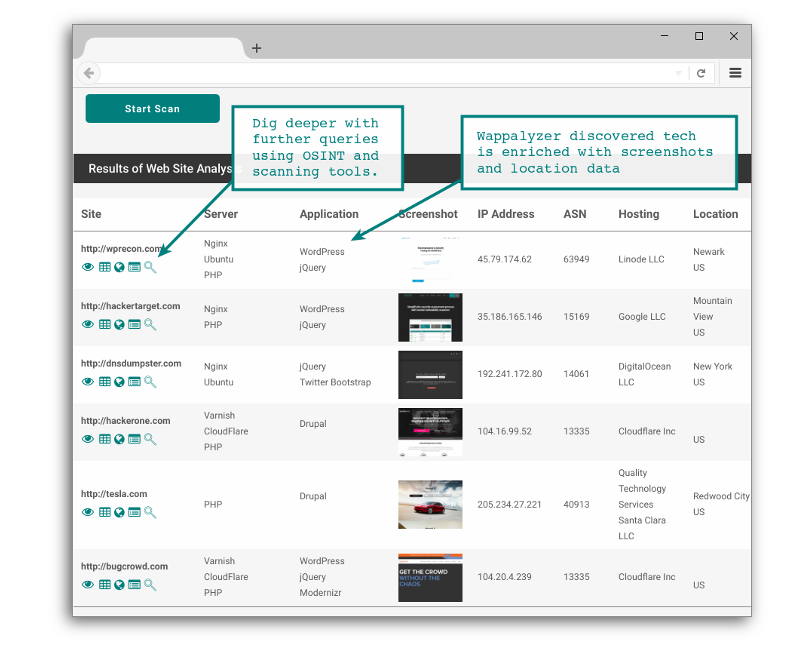Open the browser hamburger menu
This screenshot has width=800, height=645.
[735, 73]
